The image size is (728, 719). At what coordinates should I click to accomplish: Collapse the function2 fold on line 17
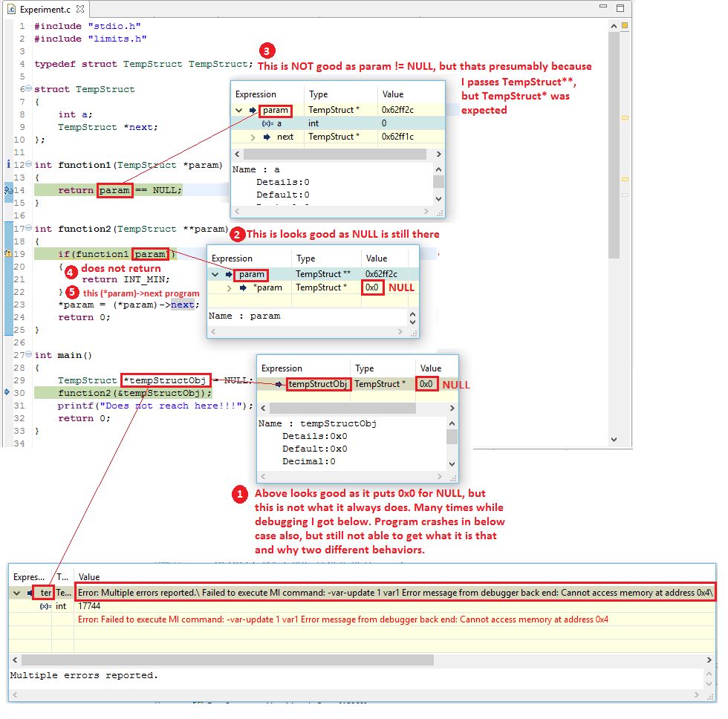point(29,228)
